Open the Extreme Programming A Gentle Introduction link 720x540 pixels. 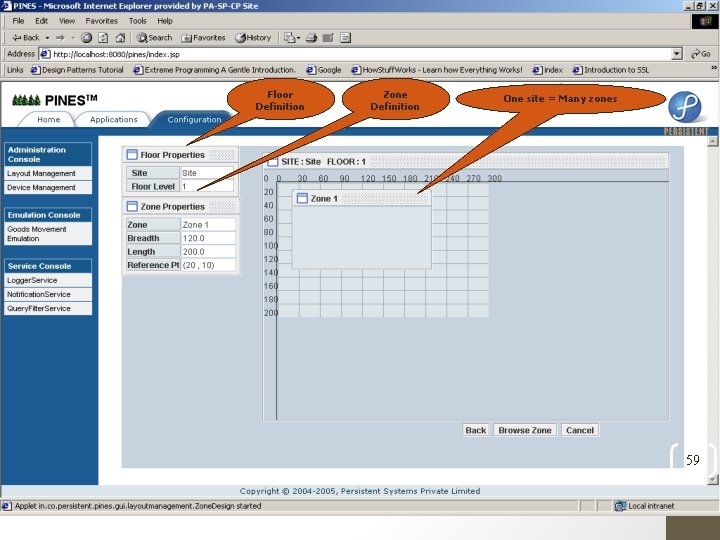tap(214, 70)
